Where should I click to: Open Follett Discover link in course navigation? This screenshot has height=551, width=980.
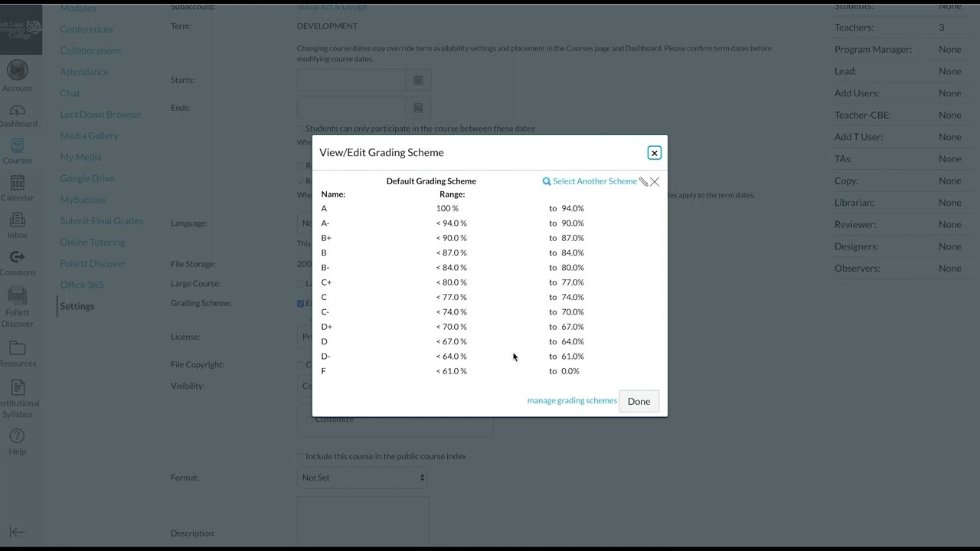93,263
